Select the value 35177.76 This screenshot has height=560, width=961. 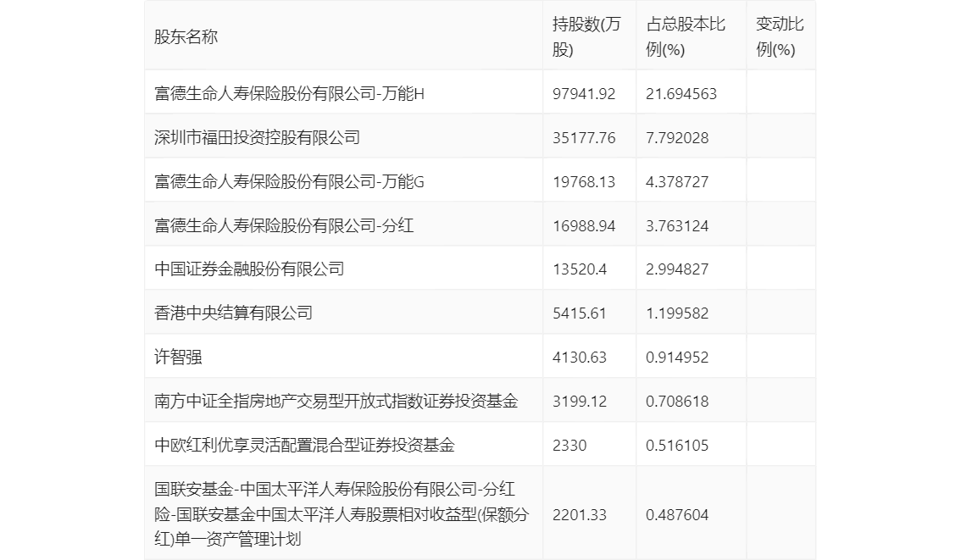(583, 138)
